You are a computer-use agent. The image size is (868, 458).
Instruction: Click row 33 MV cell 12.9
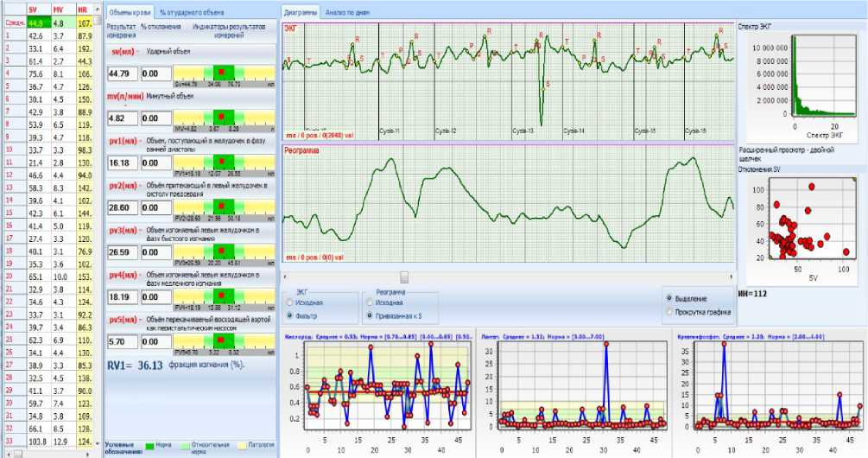coord(63,442)
